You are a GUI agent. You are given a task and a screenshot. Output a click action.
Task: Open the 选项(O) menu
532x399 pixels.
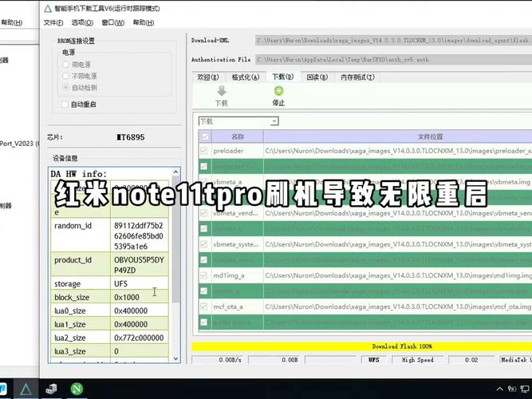[x=82, y=23]
